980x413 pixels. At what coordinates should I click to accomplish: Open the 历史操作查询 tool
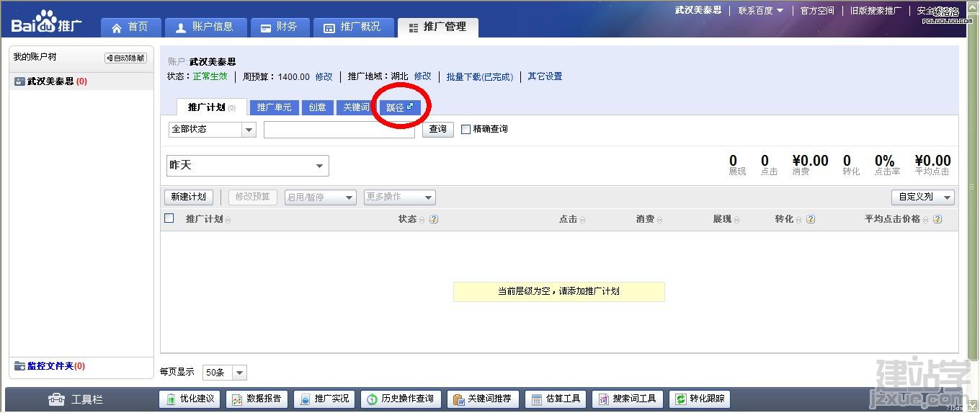pos(401,399)
